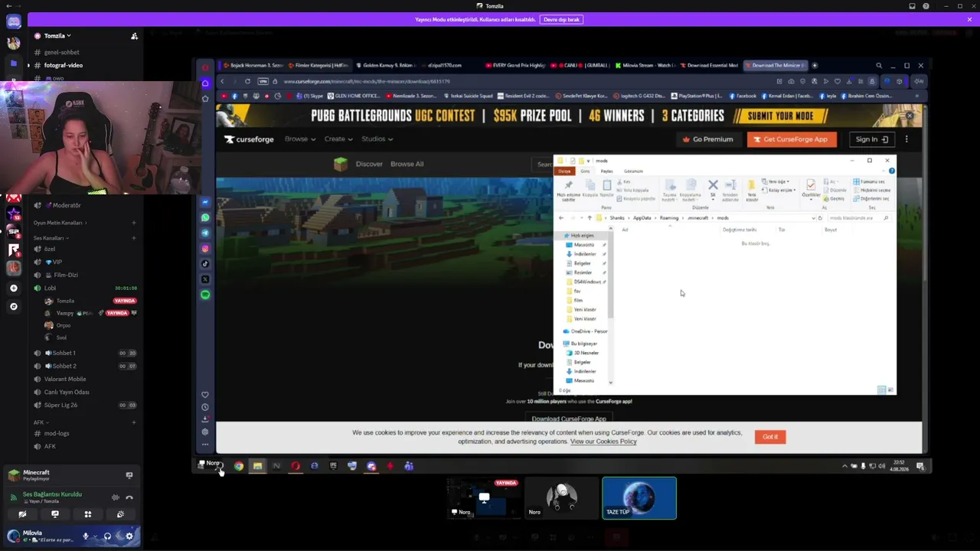Click the Explorer address bar refresh icon
The image size is (980, 551).
(x=819, y=218)
